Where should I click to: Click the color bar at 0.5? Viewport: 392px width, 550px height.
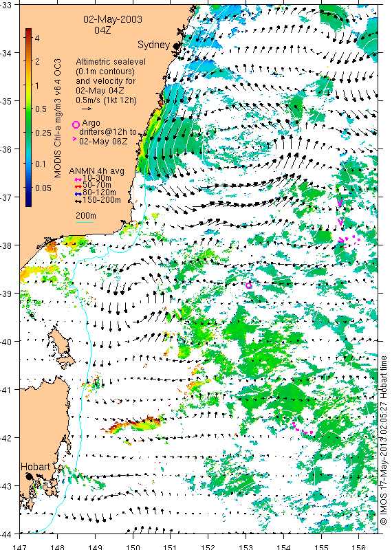point(28,109)
